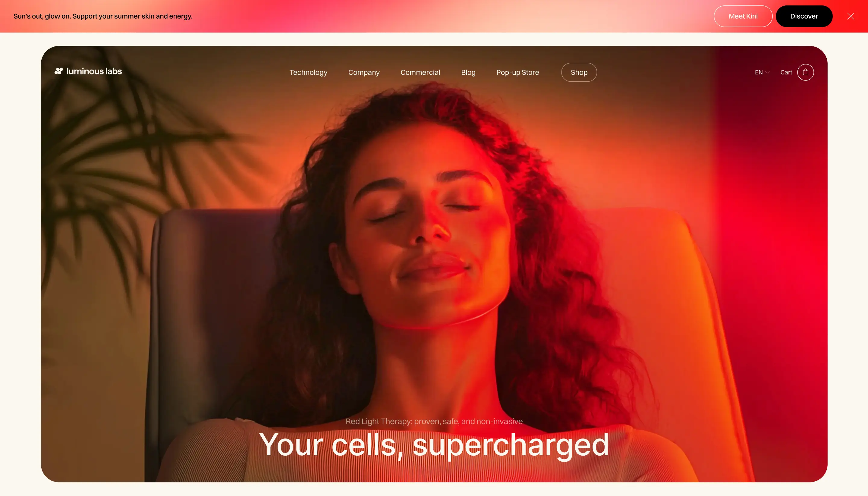Click the black Discover button
868x496 pixels.
804,16
